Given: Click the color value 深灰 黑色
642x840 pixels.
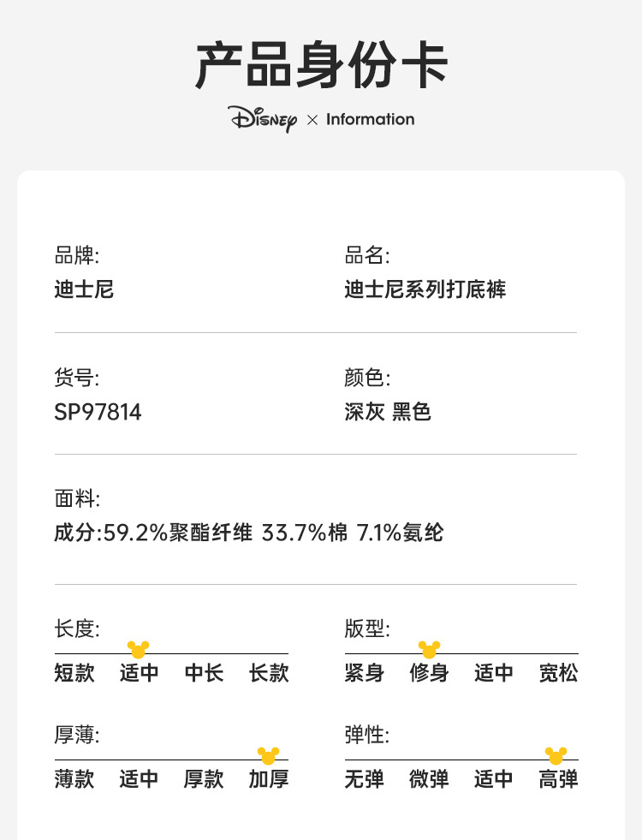Looking at the screenshot, I should pyautogui.click(x=388, y=413).
